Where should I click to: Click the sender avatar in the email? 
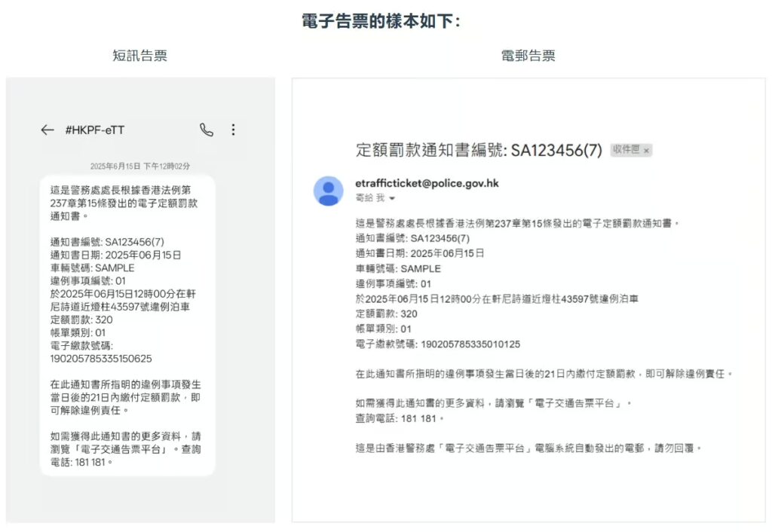(x=329, y=191)
